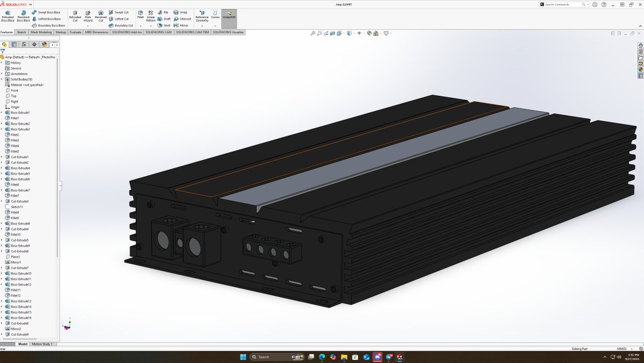Choose Swept Cut
Screen dimensions: 644x363
coord(119,12)
